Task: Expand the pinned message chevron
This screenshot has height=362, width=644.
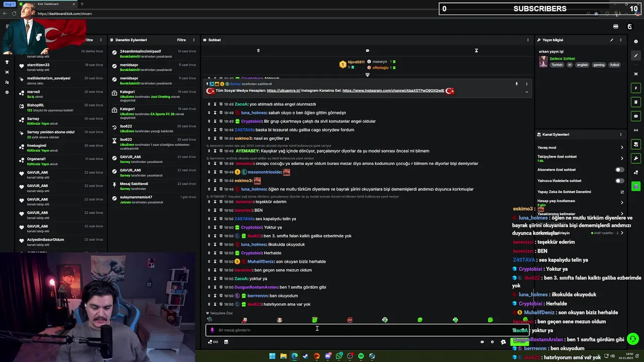Action: [527, 92]
